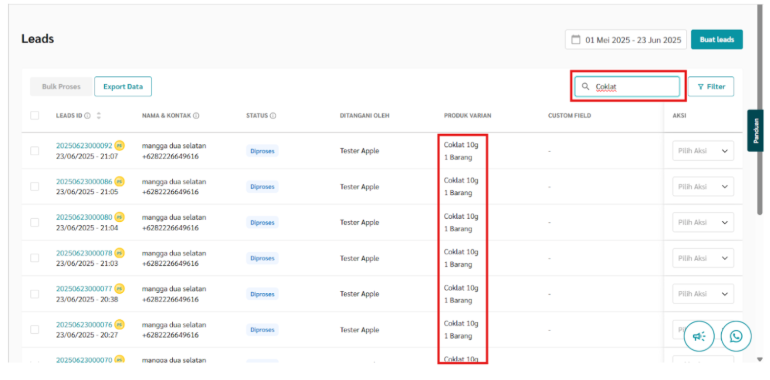The width and height of the screenshot is (770, 380).
Task: Open Pilih Aksi dropdown for lead 20250623000078
Action: (703, 258)
